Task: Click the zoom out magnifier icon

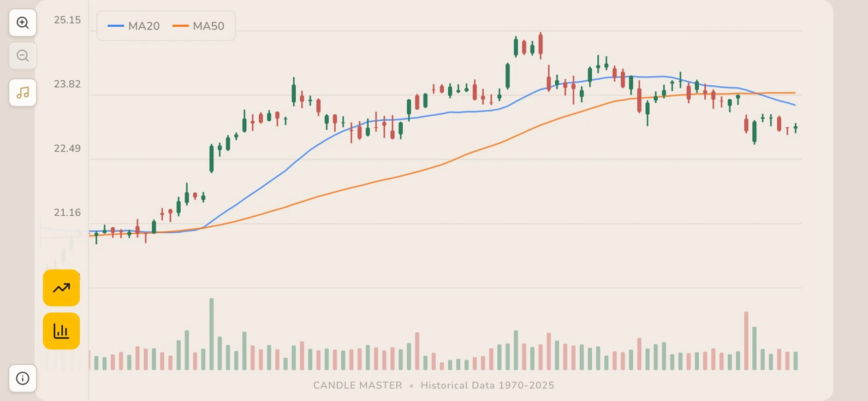Action: 22,55
